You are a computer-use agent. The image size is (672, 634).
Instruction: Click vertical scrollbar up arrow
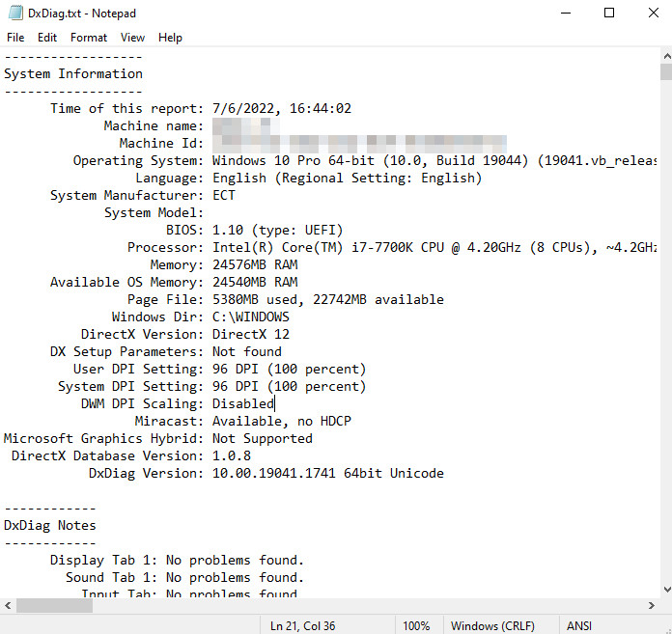pyautogui.click(x=666, y=56)
